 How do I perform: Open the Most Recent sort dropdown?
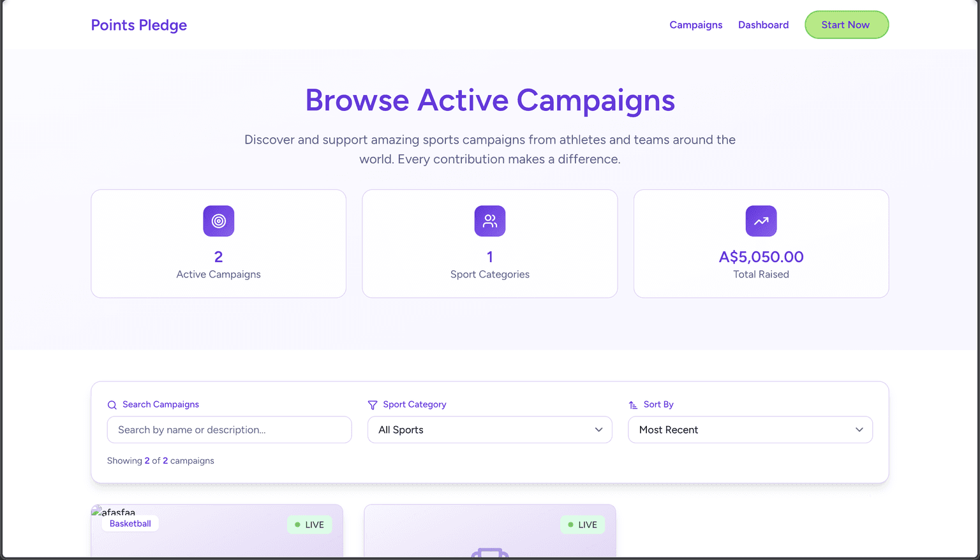pos(750,430)
